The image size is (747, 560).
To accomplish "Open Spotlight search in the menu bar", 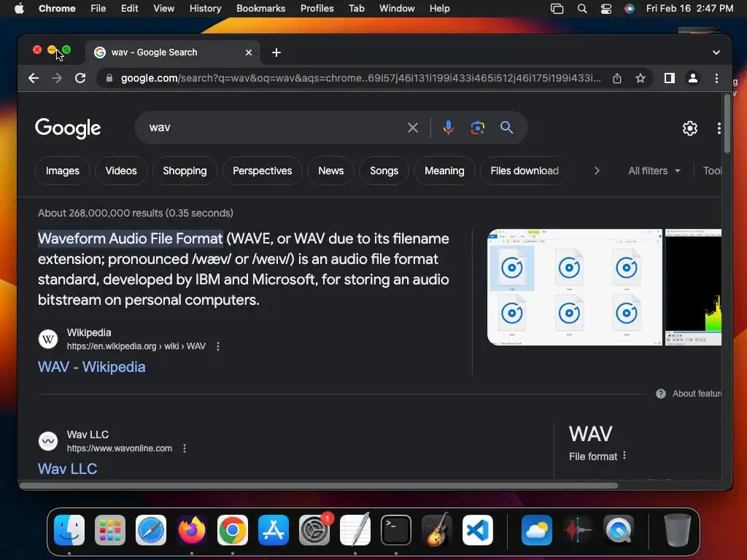I will tap(581, 9).
